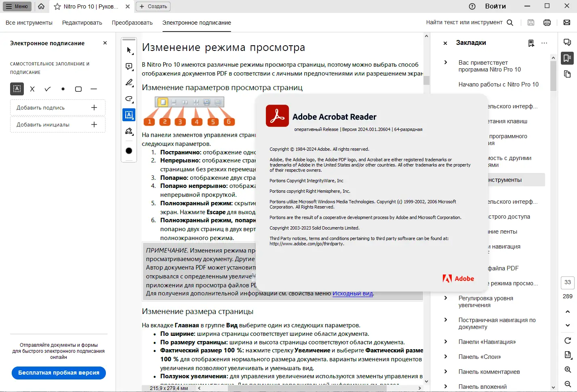Select the QuickSign text field tool
The width and height of the screenshot is (577, 392).
pos(128,115)
